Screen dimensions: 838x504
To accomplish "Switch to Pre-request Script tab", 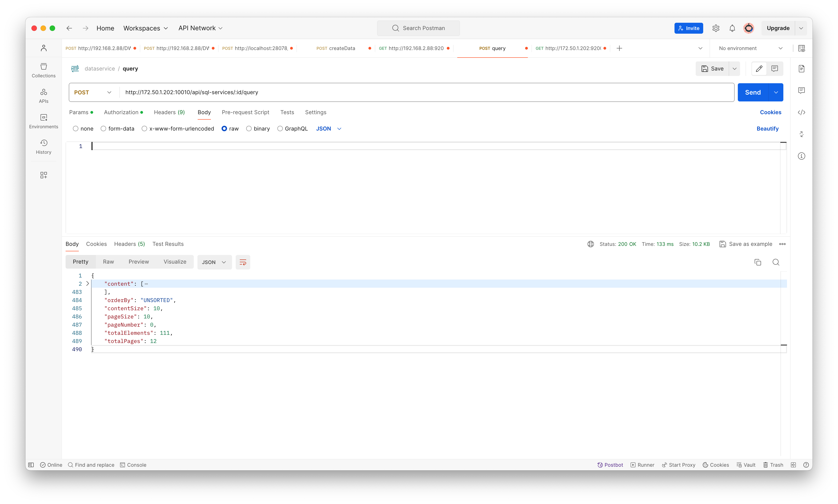I will [x=245, y=112].
